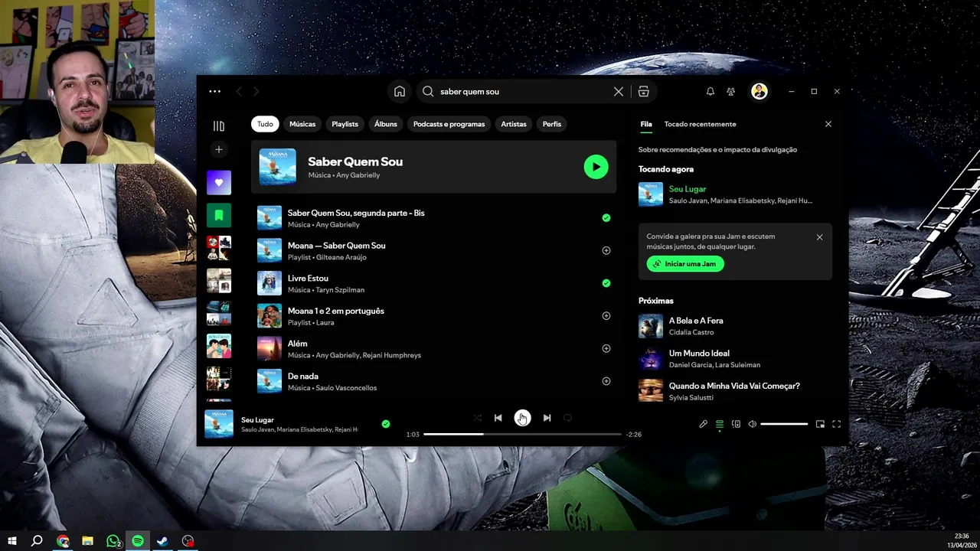Open the Connect to a device icon
Image resolution: width=980 pixels, height=551 pixels.
[737, 424]
